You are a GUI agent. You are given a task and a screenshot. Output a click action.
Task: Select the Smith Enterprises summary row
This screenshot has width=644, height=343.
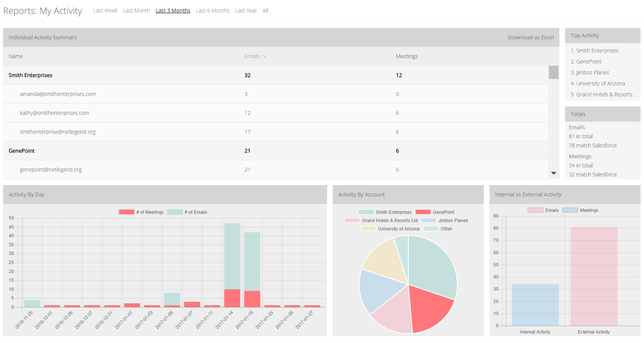click(x=276, y=75)
